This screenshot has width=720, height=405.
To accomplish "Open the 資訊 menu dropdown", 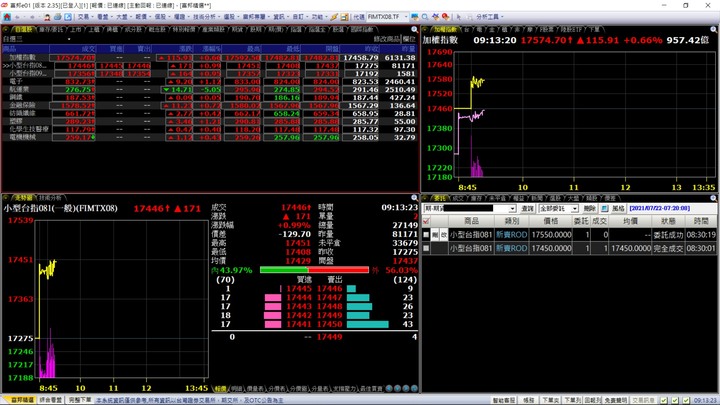I will pos(281,17).
